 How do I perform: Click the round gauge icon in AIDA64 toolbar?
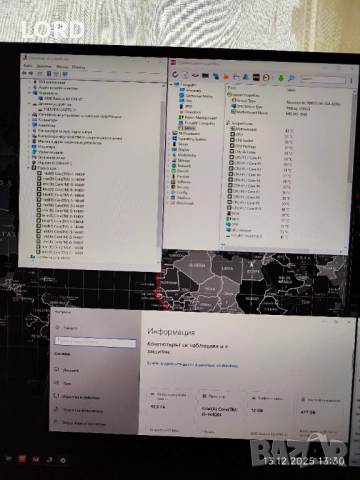[x=266, y=78]
